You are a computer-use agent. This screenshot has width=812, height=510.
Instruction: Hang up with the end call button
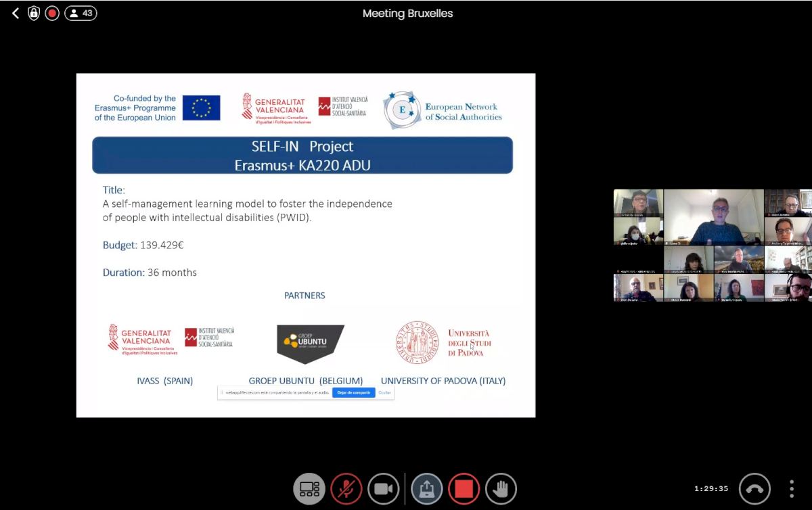754,488
